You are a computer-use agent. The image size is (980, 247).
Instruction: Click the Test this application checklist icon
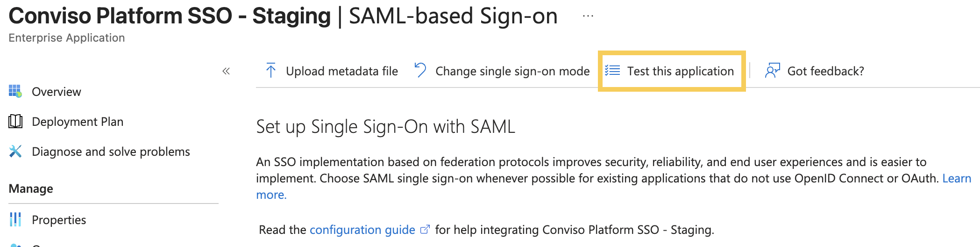click(612, 71)
